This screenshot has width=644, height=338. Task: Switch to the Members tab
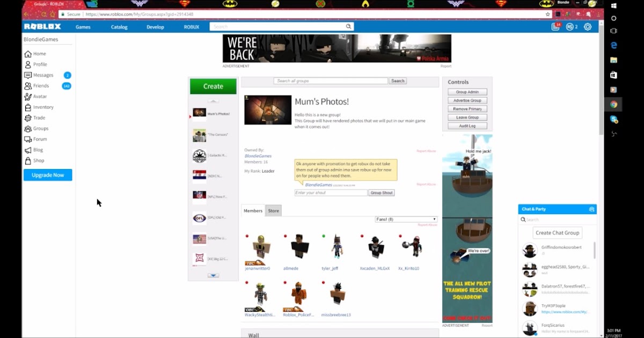click(x=253, y=211)
